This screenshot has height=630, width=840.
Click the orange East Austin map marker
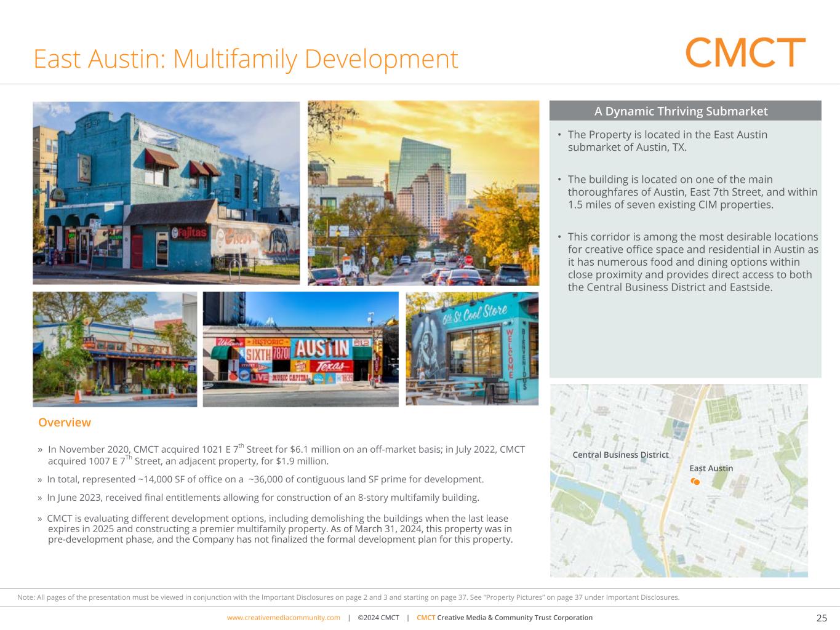coord(696,482)
